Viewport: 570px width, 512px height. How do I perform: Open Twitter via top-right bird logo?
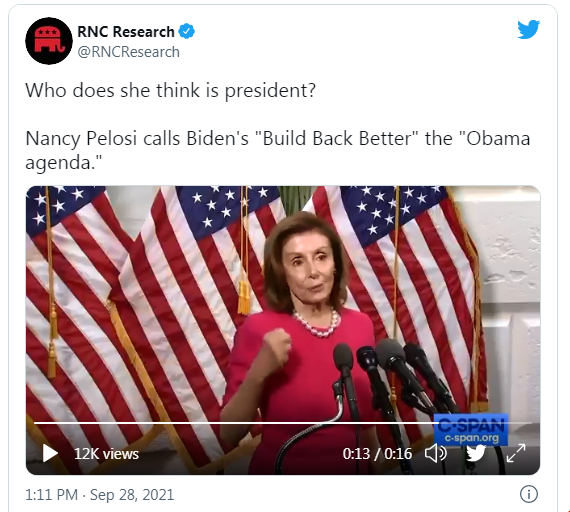point(529,29)
